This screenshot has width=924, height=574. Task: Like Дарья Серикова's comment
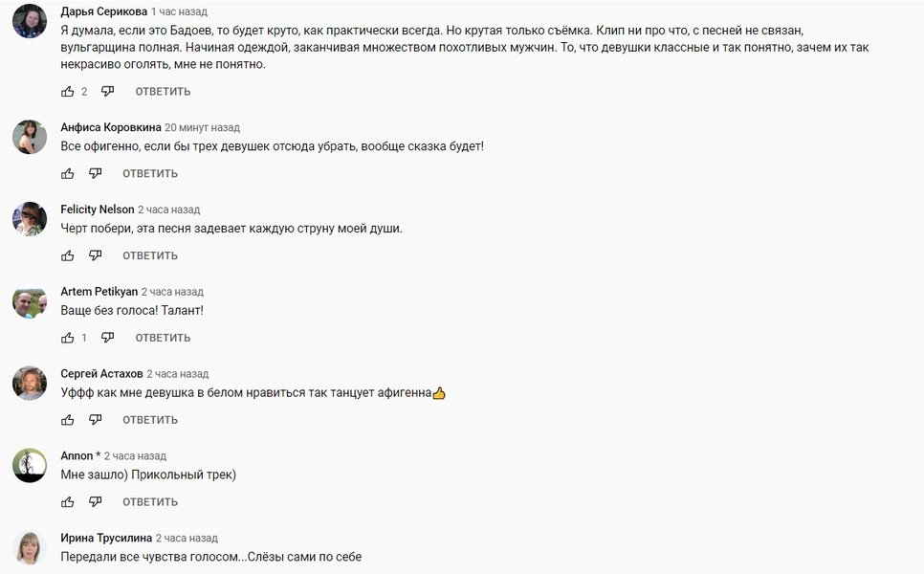68,92
